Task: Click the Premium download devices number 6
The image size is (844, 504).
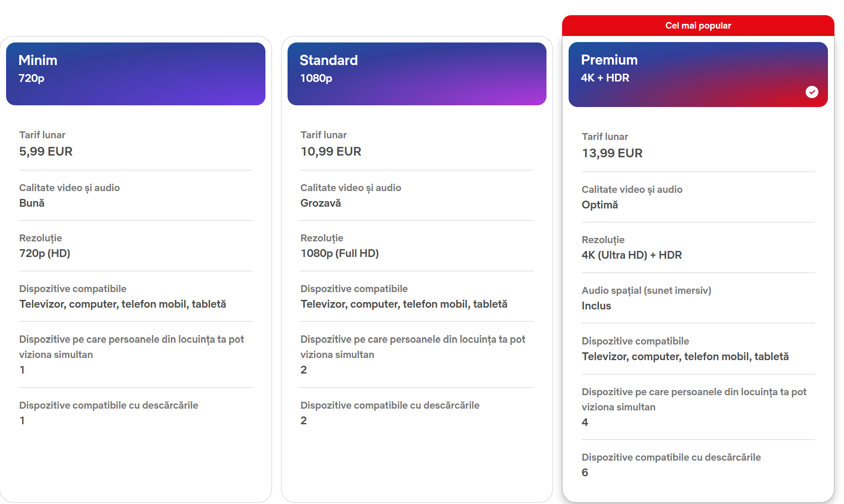Action: [x=585, y=472]
